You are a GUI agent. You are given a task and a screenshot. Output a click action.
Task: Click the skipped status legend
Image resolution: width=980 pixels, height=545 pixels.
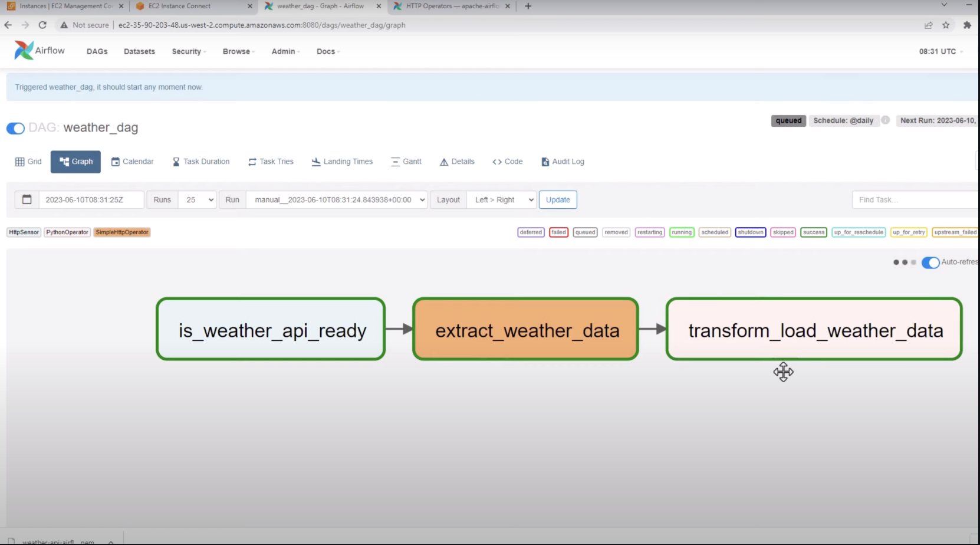783,232
